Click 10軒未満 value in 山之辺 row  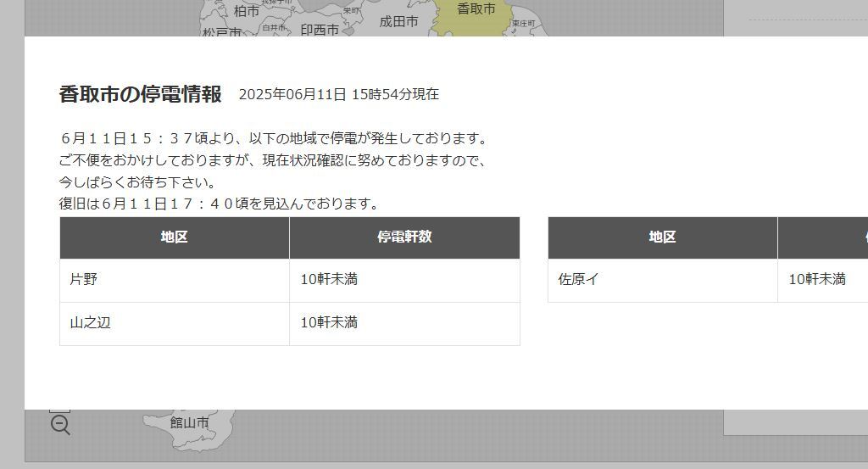click(x=329, y=322)
